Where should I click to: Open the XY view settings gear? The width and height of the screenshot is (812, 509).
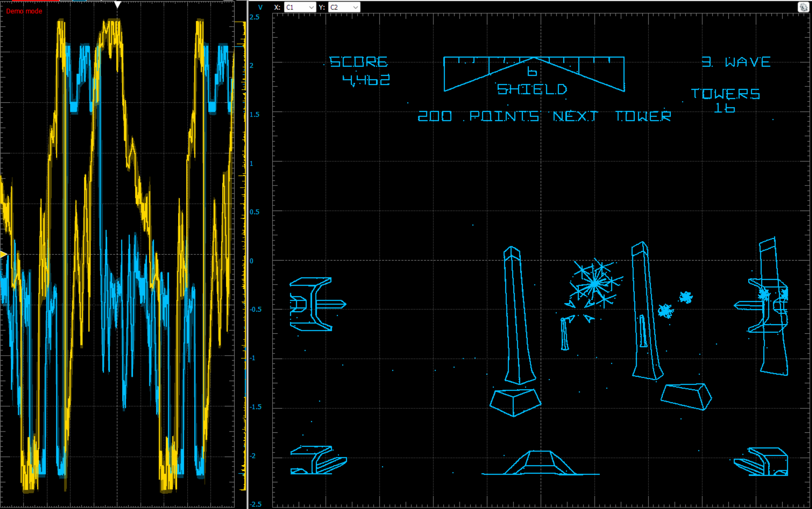pos(804,7)
